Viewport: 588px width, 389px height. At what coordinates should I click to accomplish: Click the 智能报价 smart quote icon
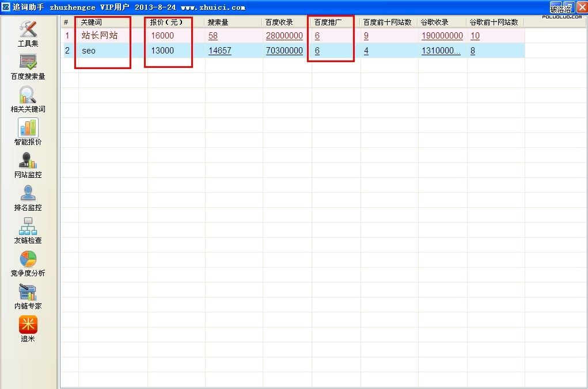point(28,131)
